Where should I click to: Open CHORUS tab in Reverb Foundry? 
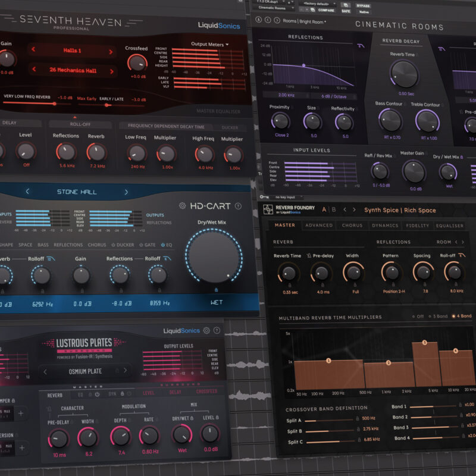(x=352, y=226)
